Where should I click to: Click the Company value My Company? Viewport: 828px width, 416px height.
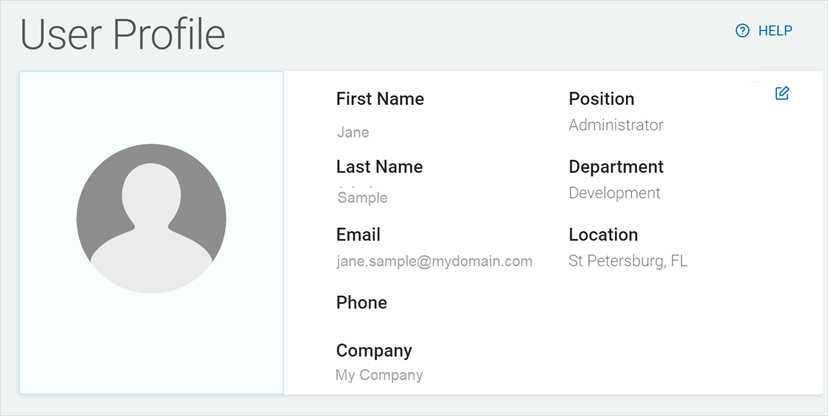tap(379, 375)
